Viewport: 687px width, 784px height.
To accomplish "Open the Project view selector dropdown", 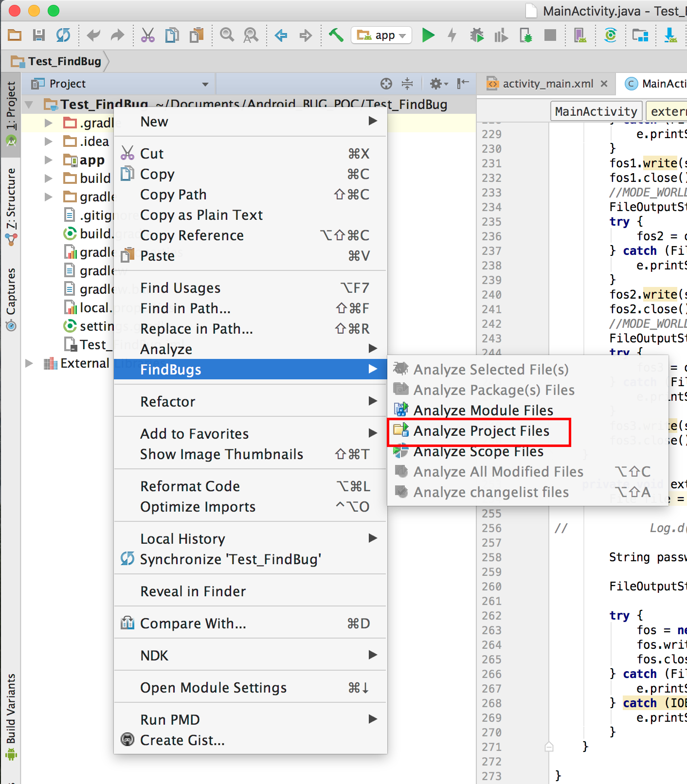I will click(205, 84).
